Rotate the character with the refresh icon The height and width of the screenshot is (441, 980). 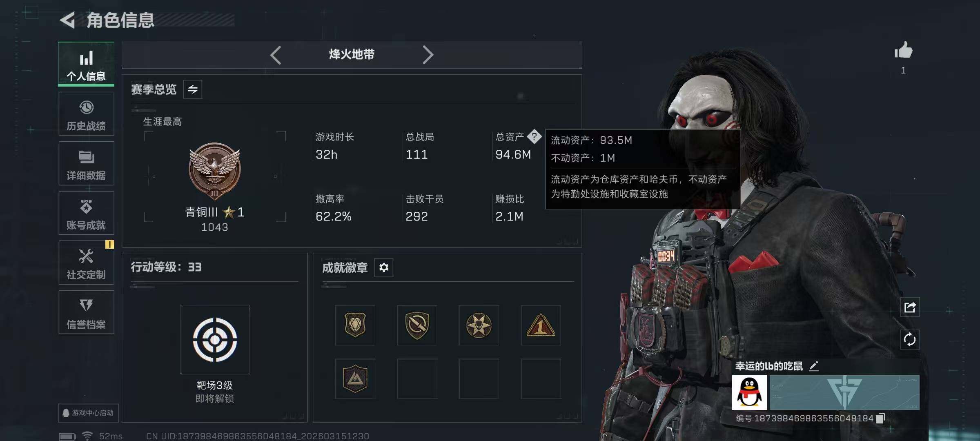click(x=910, y=340)
